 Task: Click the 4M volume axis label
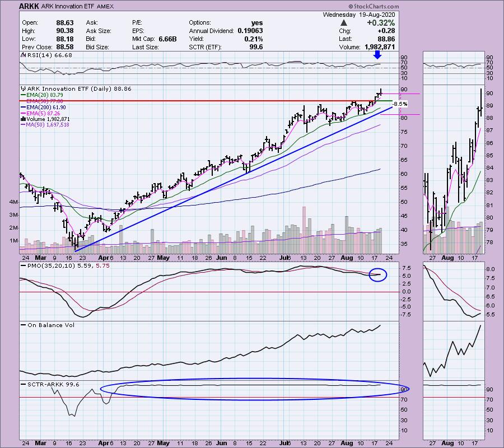tap(13, 202)
